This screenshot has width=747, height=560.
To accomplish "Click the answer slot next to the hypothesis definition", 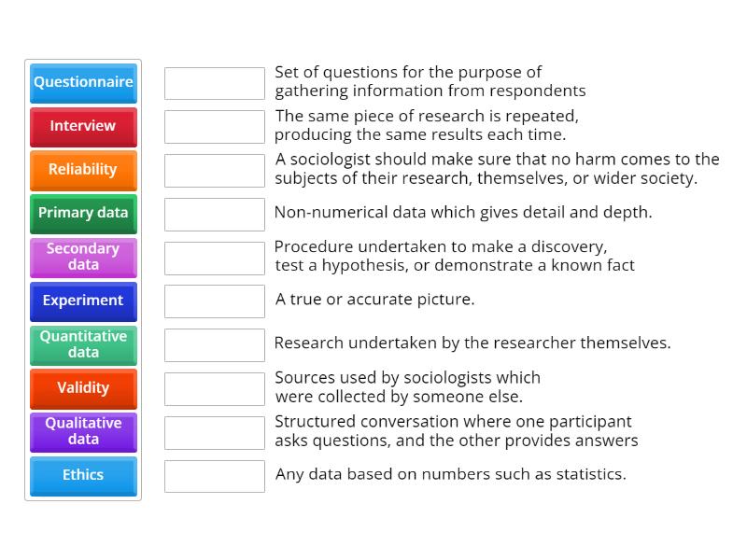I will point(214,258).
